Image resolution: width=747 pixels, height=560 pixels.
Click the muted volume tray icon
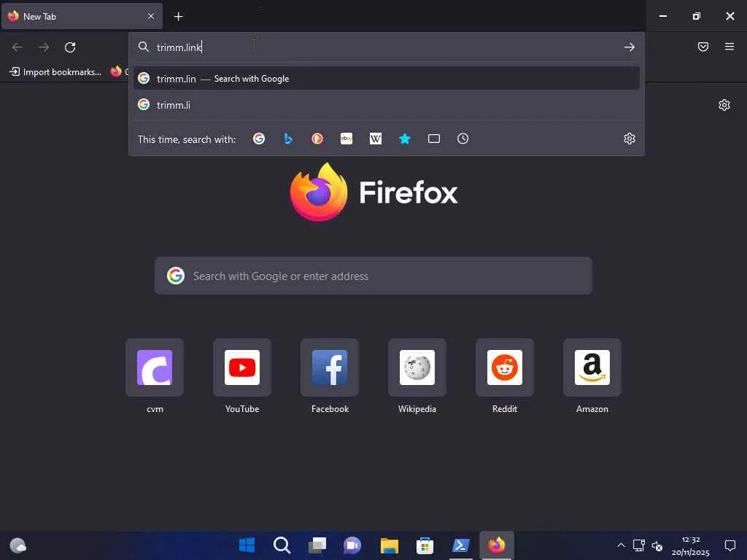(x=657, y=545)
